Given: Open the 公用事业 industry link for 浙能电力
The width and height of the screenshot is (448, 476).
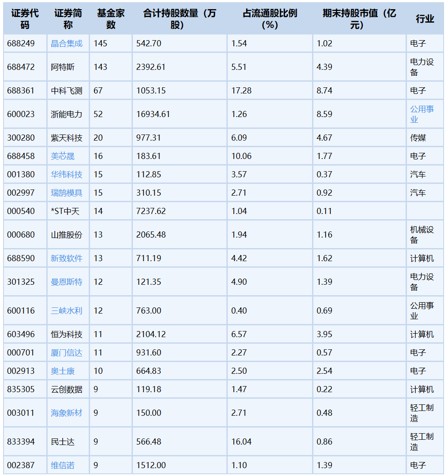Looking at the screenshot, I should [x=422, y=114].
